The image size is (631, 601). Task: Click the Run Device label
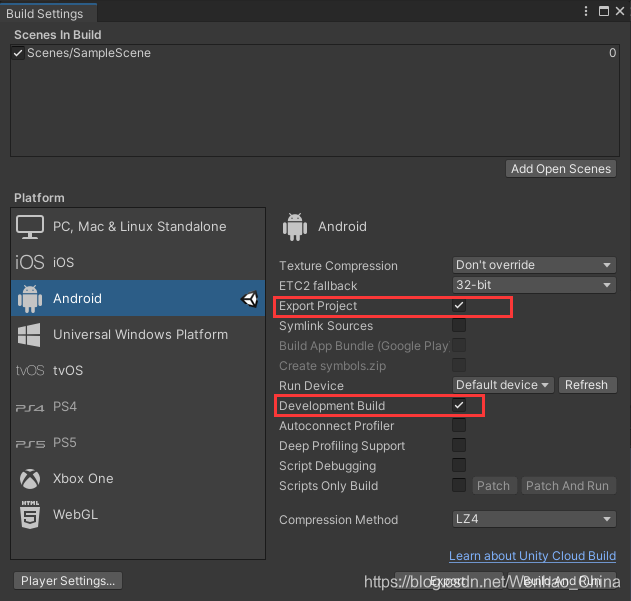(311, 386)
